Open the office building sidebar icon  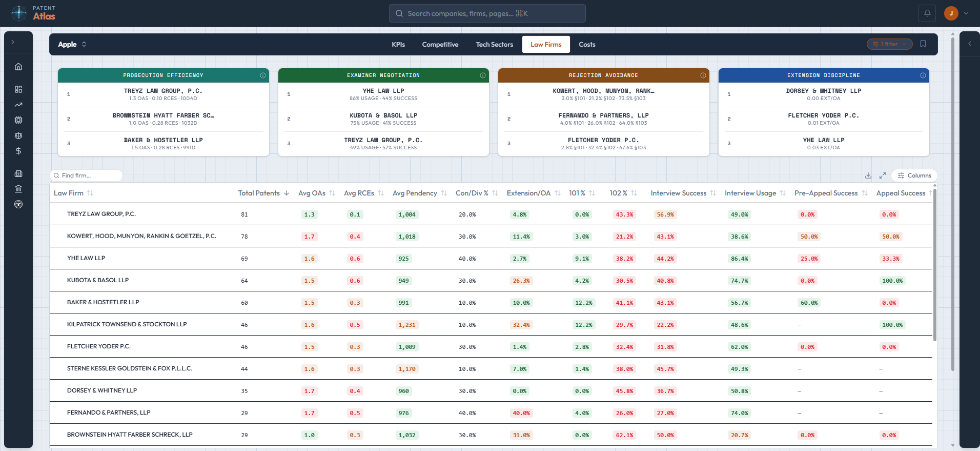[x=18, y=173]
